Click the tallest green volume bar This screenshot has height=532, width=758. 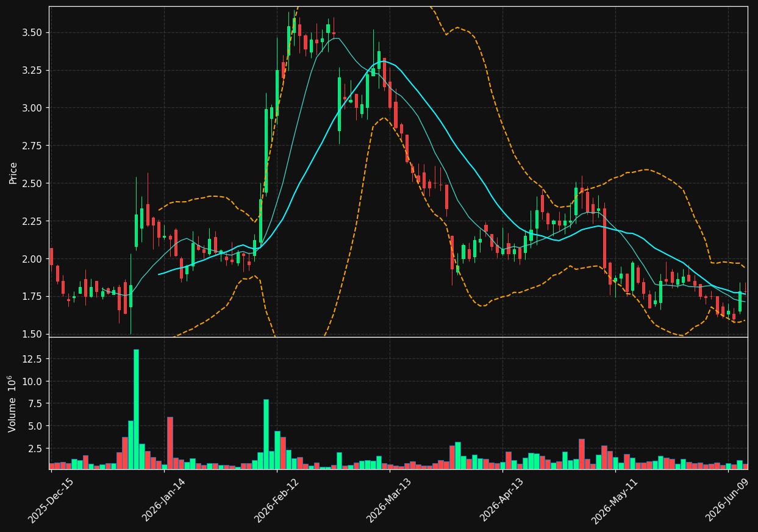click(136, 409)
